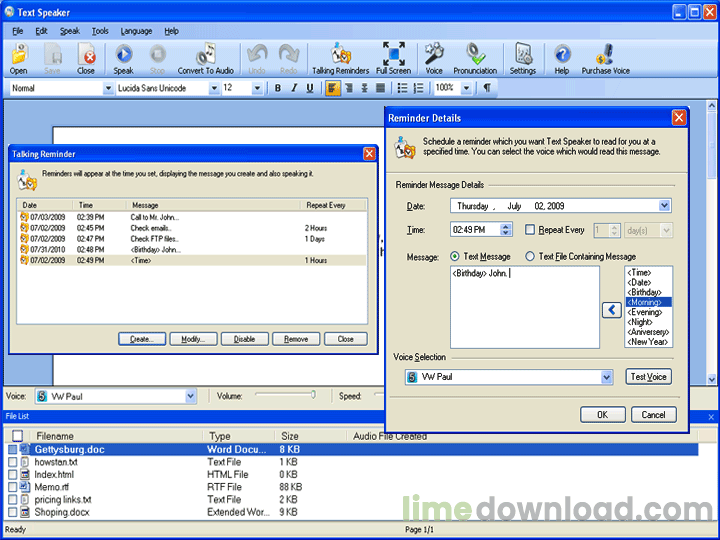
Task: Switch to Full Screen view
Action: tap(394, 58)
